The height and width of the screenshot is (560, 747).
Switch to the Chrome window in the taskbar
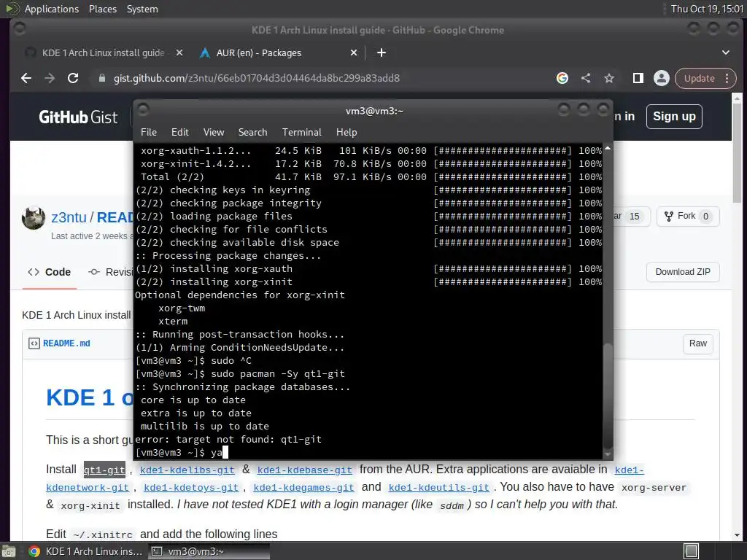pos(86,551)
